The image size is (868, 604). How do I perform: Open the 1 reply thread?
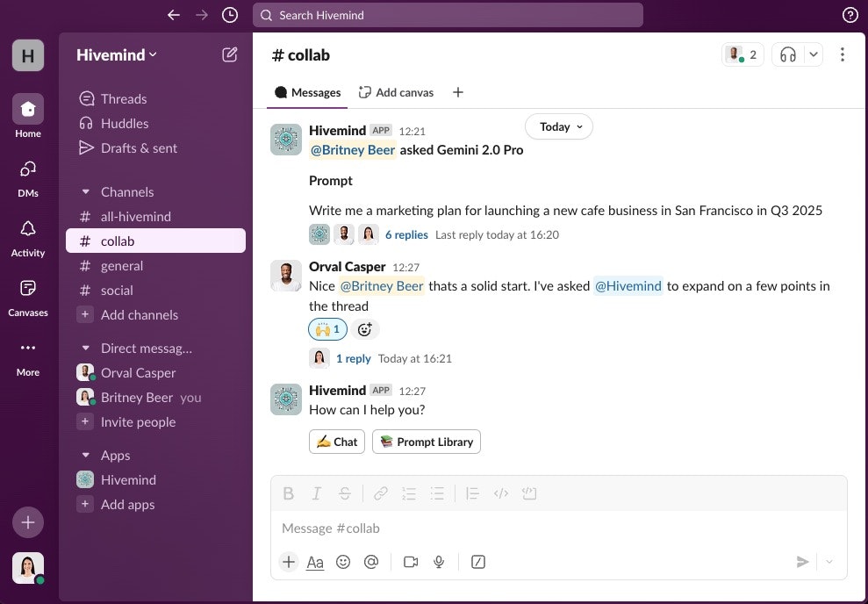[353, 359]
